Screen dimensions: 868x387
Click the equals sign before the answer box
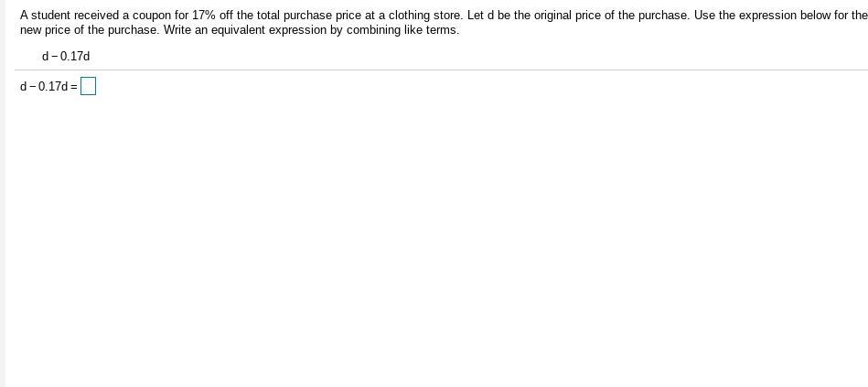[x=74, y=87]
